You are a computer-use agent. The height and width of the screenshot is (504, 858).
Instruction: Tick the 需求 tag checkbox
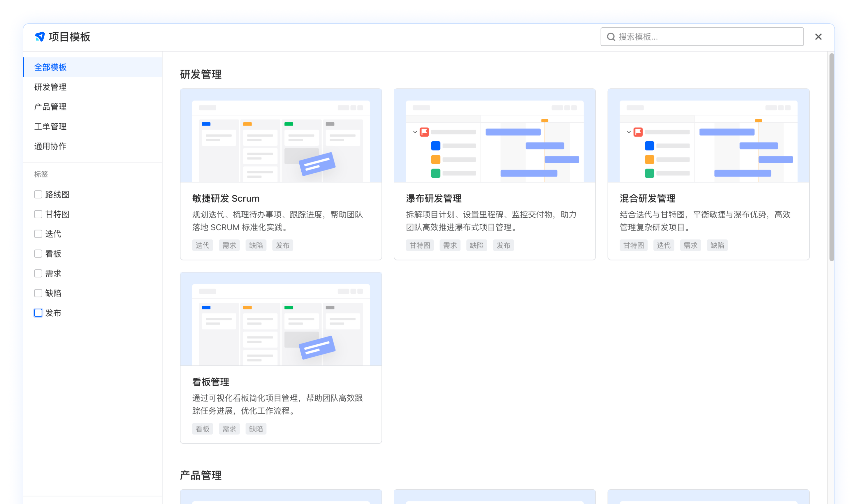[x=38, y=273]
